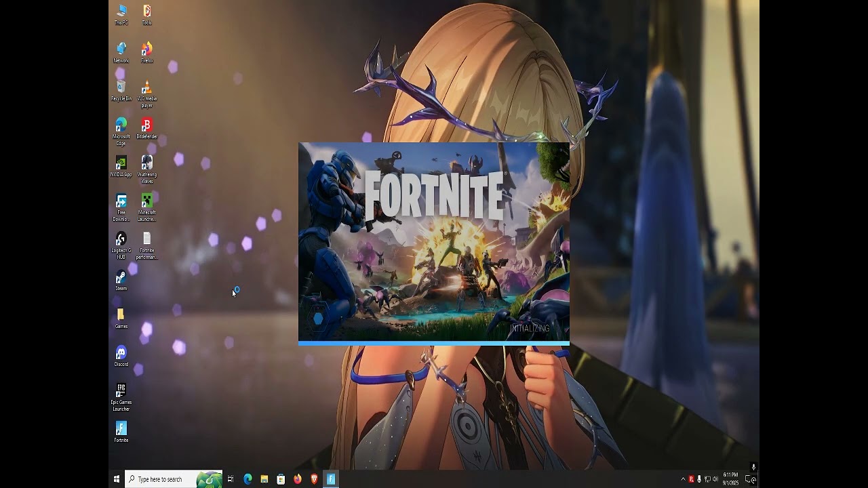Select the Bitdefender desktop shortcut

tap(146, 129)
